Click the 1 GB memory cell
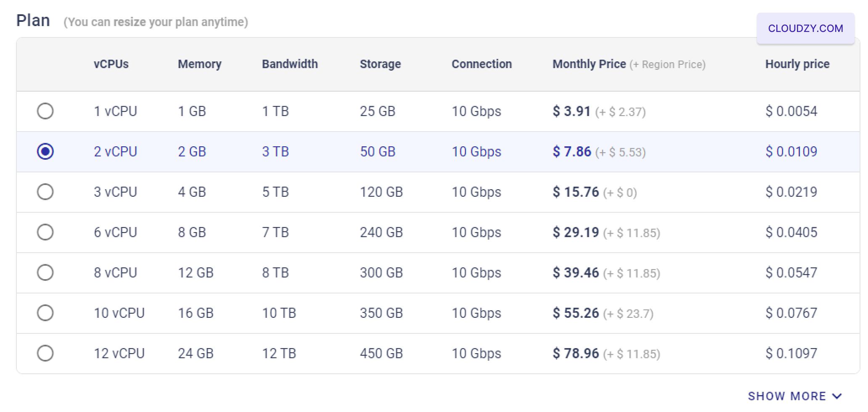This screenshot has width=868, height=412. point(192,111)
